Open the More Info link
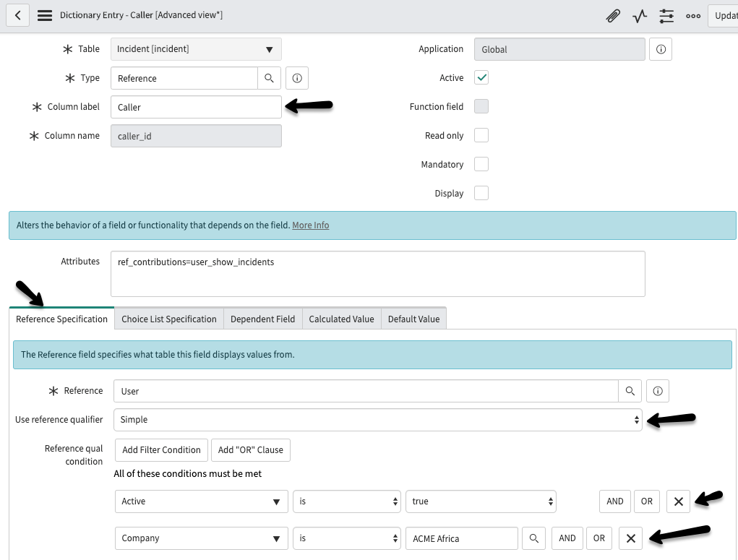Screen dimensions: 738x560 pyautogui.click(x=310, y=225)
